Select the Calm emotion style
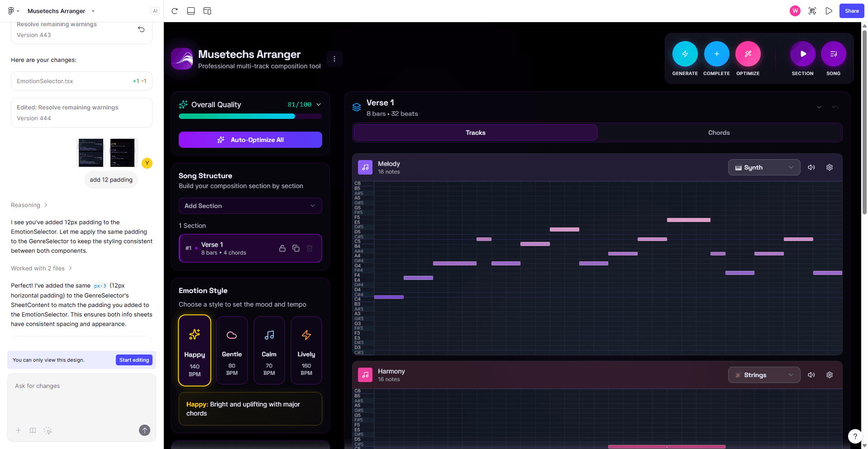 pos(269,350)
